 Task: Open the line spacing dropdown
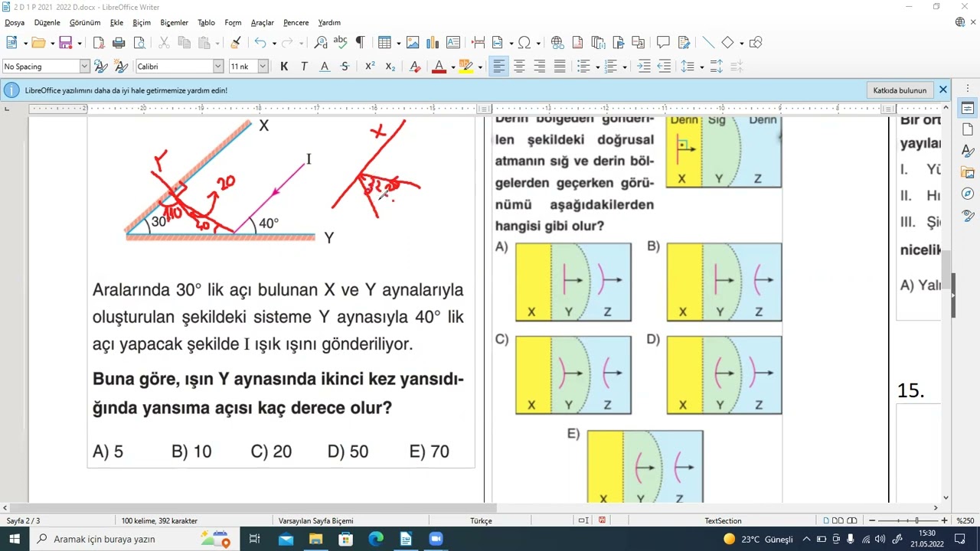(x=701, y=67)
